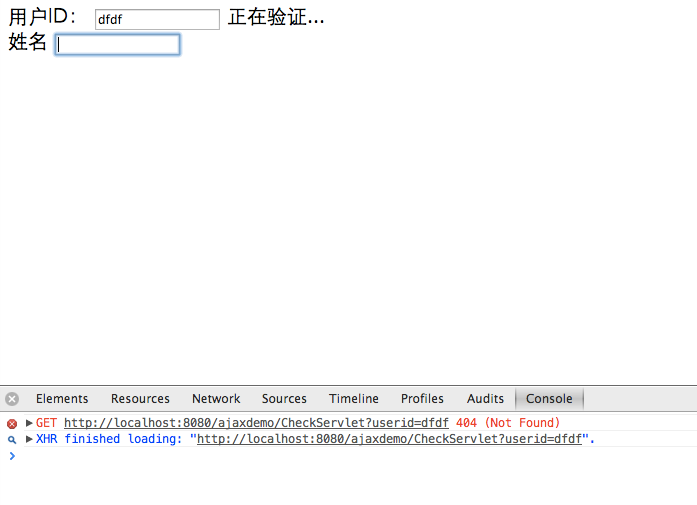The width and height of the screenshot is (697, 505).
Task: Focus the 用户ID input field containing dfdf
Action: [x=157, y=20]
